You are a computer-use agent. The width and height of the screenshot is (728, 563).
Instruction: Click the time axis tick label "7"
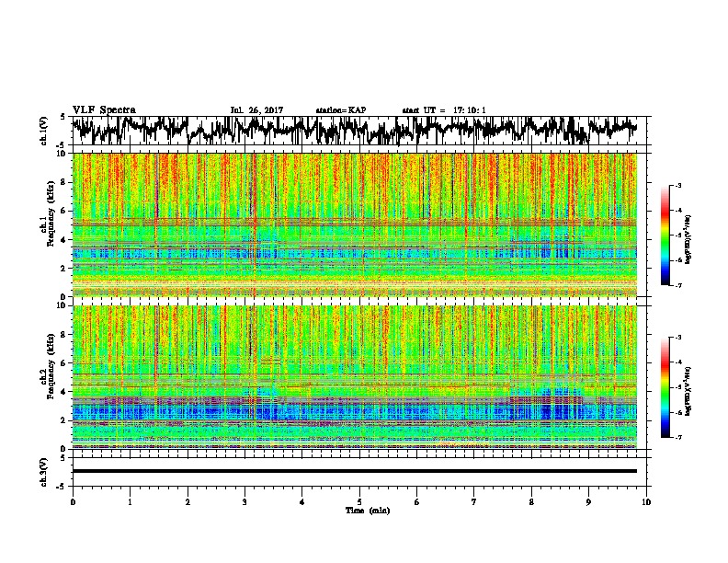coord(474,502)
